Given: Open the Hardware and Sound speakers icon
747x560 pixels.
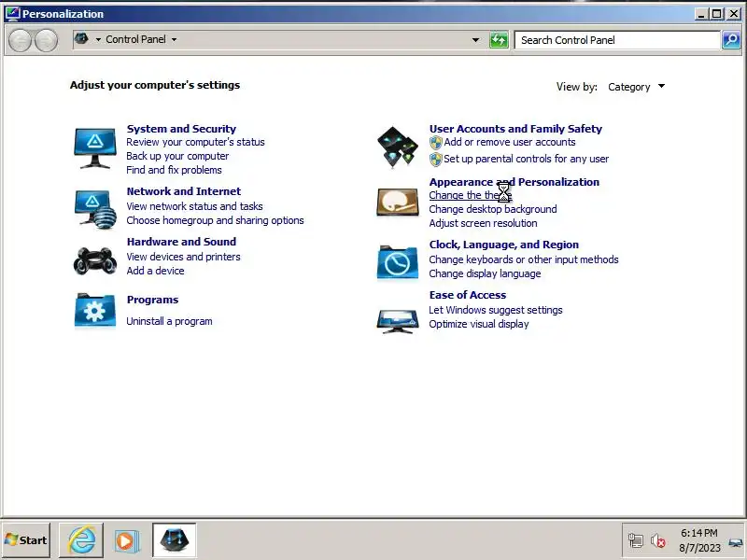Looking at the screenshot, I should 95,260.
